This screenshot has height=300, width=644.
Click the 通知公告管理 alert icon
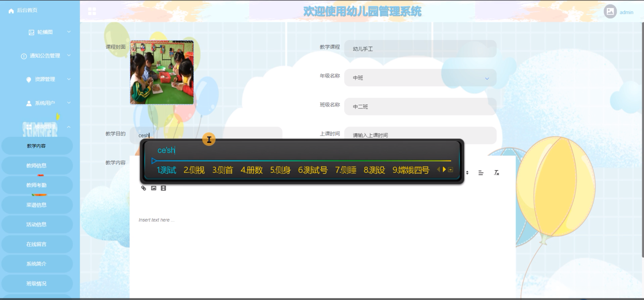(x=24, y=56)
